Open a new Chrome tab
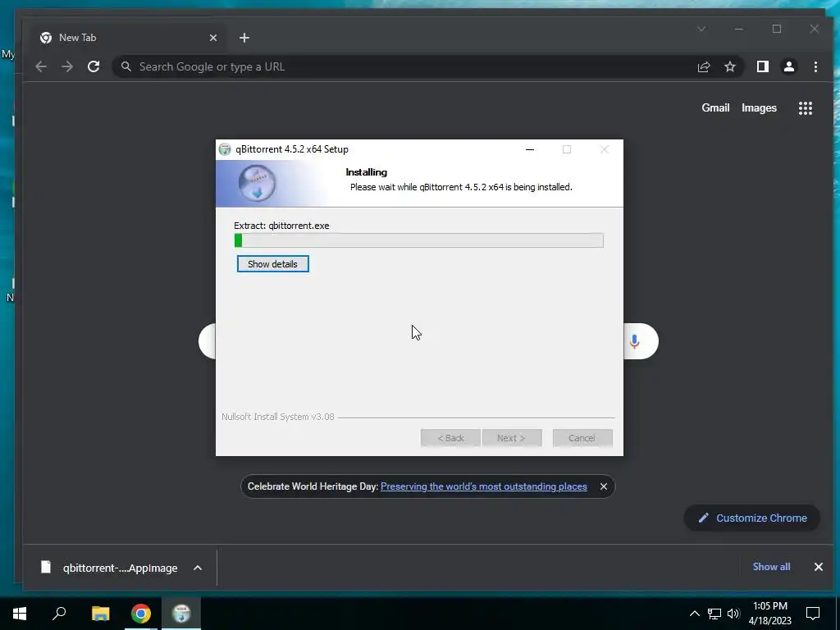Image resolution: width=840 pixels, height=630 pixels. (x=244, y=38)
